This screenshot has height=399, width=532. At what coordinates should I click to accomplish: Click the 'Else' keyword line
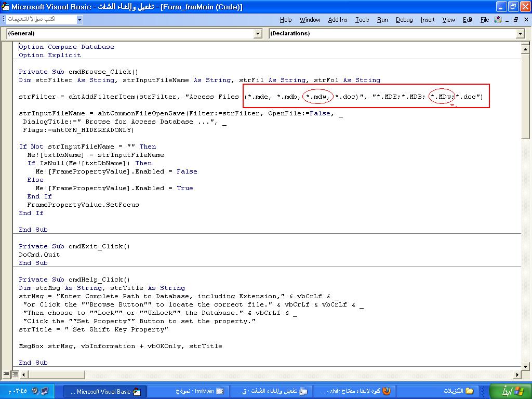click(x=35, y=180)
